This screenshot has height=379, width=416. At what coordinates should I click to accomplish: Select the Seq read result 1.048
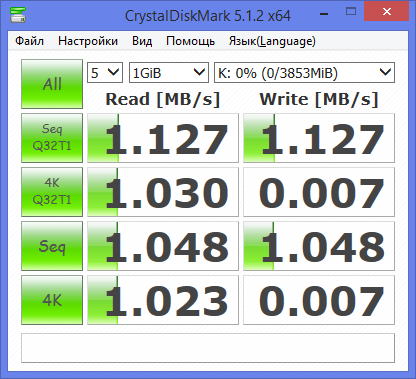163,246
